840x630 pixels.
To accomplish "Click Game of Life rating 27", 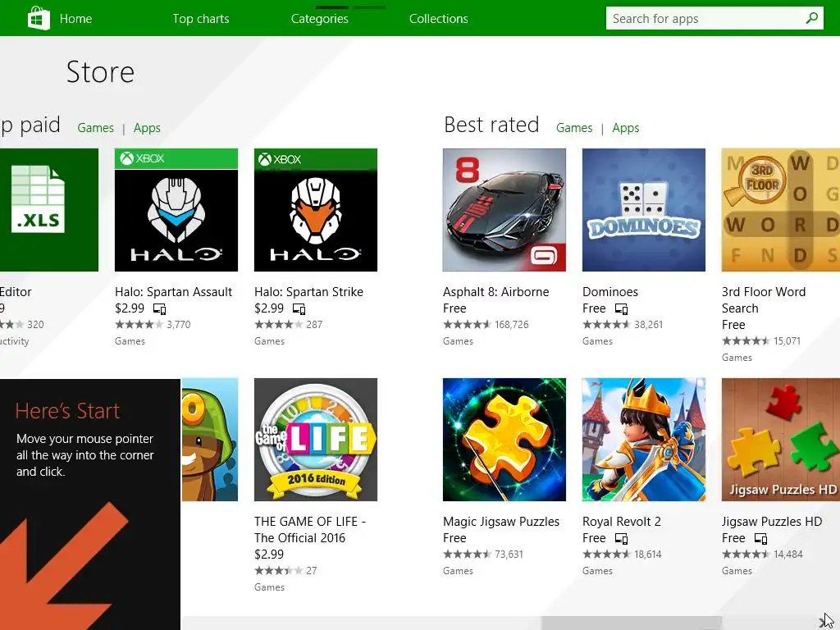I will coord(285,571).
